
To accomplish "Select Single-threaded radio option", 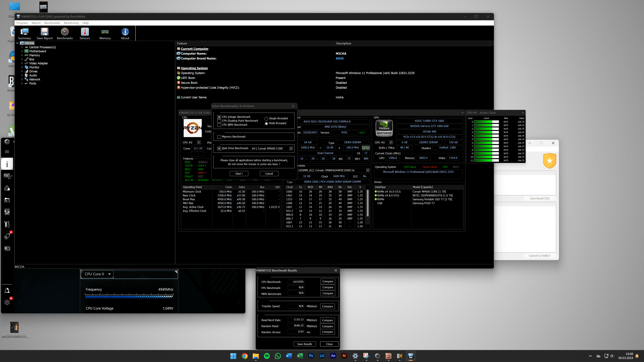I will 266,118.
